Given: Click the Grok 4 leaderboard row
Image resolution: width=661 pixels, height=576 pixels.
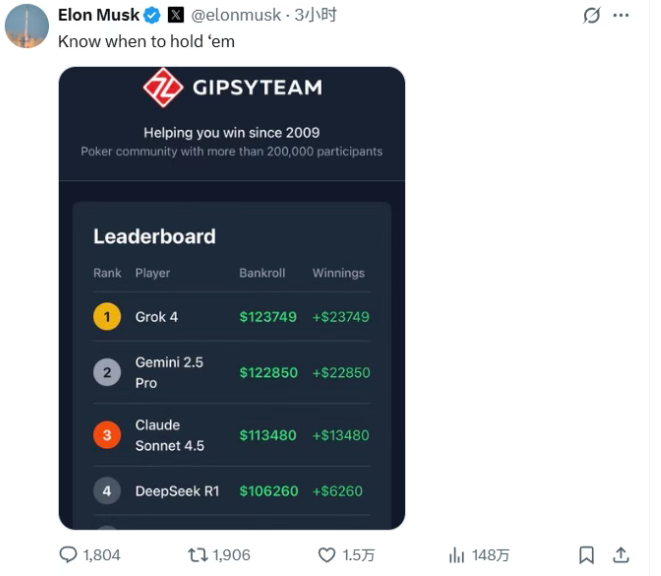Looking at the screenshot, I should pos(231,317).
